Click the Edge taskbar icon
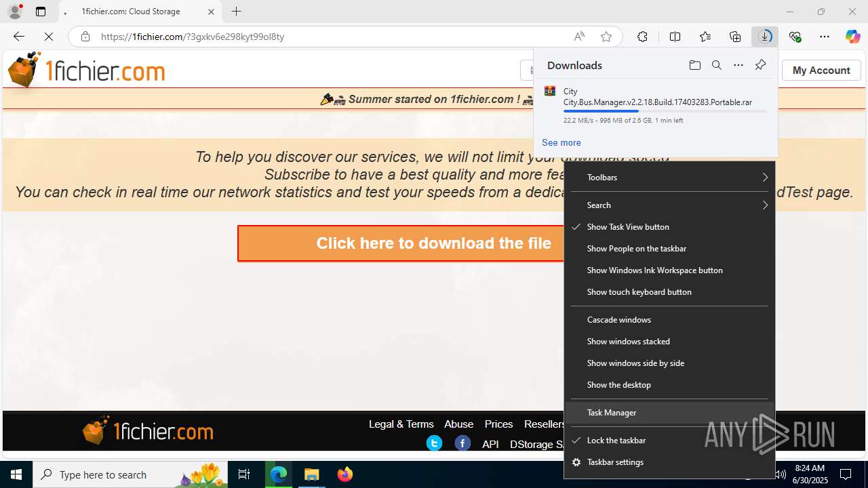This screenshot has height=488, width=868. point(279,474)
